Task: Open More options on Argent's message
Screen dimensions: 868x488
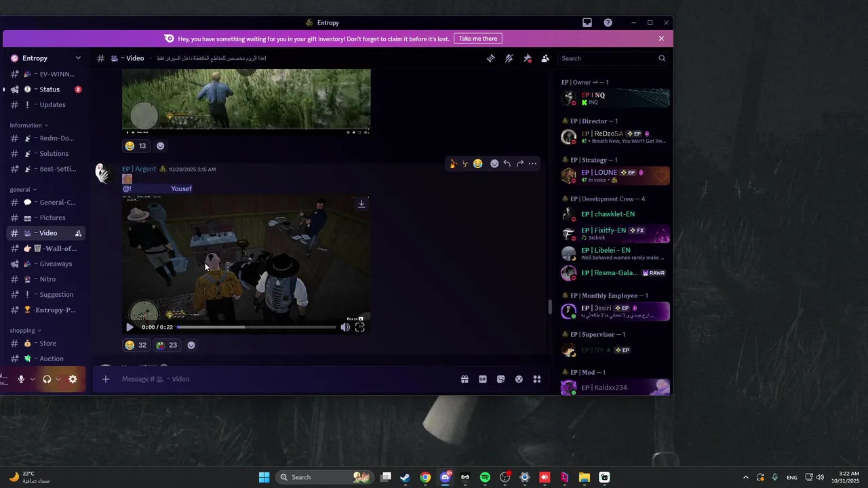Action: 533,164
